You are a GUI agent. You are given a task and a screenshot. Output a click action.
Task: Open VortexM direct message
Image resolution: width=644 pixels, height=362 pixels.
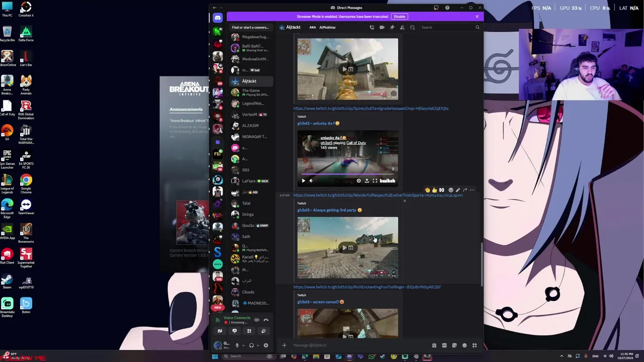[251, 114]
